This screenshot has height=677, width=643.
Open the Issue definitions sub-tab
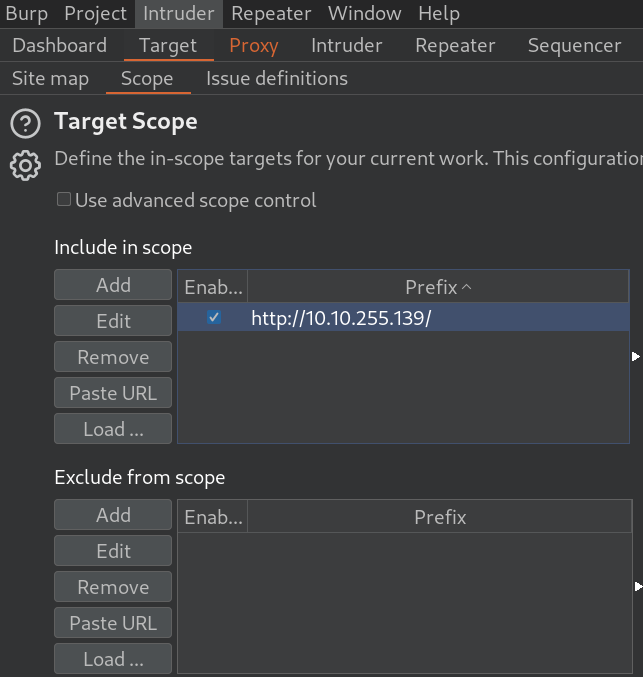[277, 79]
